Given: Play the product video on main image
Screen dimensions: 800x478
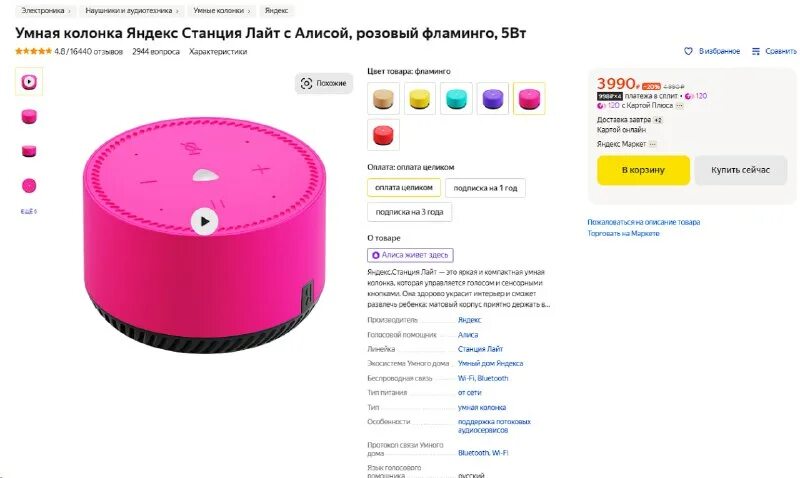Looking at the screenshot, I should coord(205,221).
